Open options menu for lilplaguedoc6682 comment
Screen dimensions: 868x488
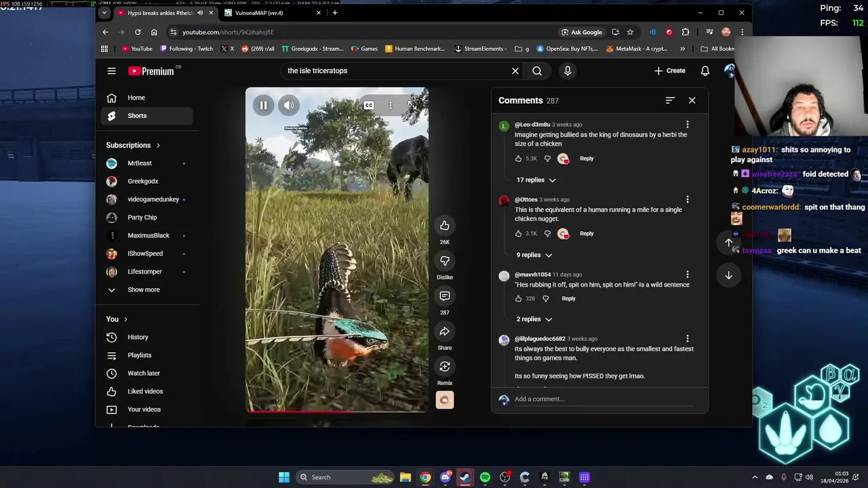pos(687,339)
